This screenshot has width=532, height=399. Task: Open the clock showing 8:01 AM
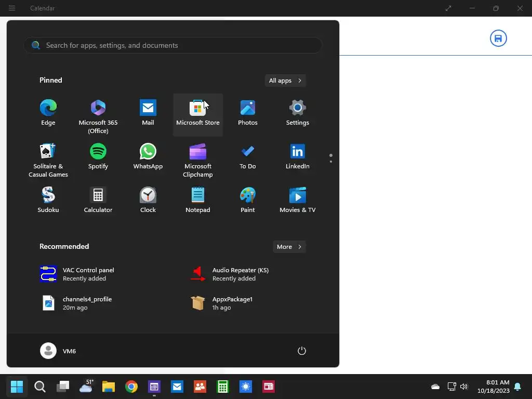click(494, 387)
